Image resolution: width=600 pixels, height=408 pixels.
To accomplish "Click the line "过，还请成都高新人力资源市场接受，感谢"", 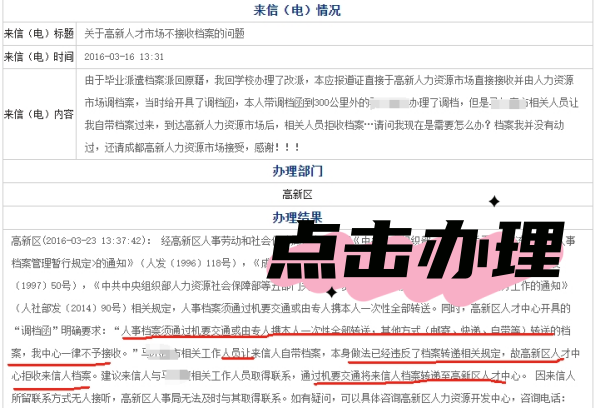I will point(192,147).
